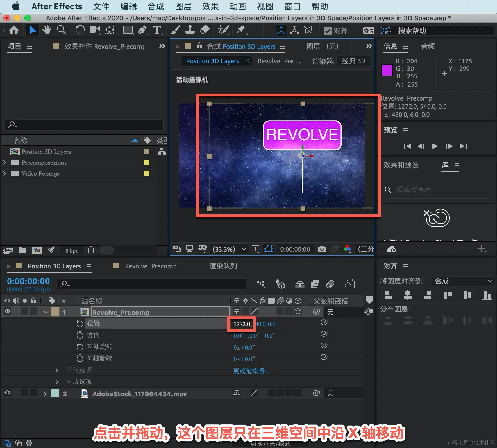Hide the Revolve_Precomp layer with its eye icon
This screenshot has width=497, height=448.
coord(7,311)
